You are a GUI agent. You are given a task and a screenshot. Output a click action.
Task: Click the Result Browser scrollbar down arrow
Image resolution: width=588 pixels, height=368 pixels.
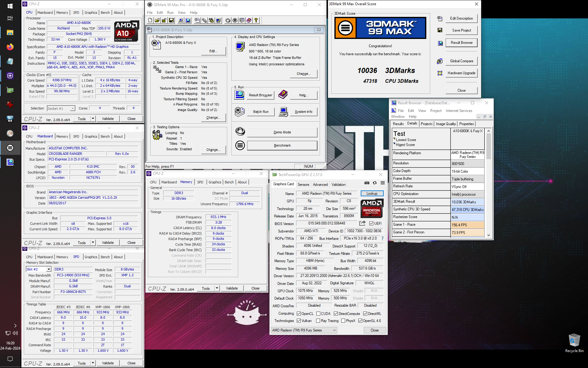pyautogui.click(x=488, y=235)
